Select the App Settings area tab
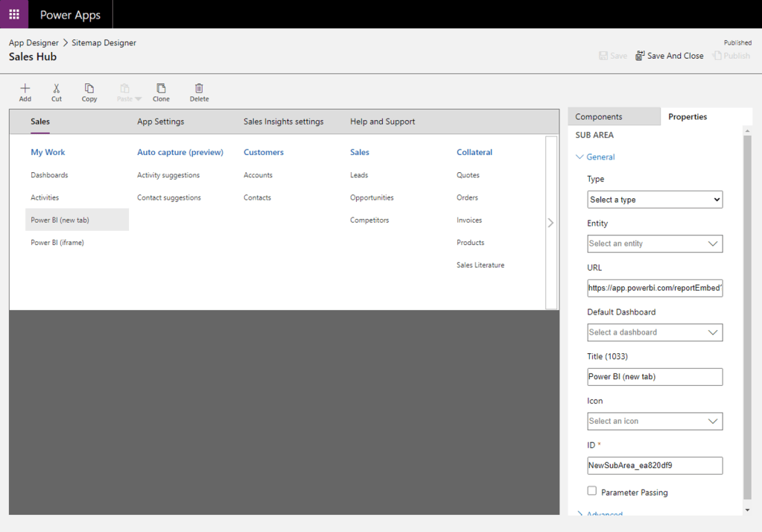The image size is (762, 532). pyautogui.click(x=160, y=121)
